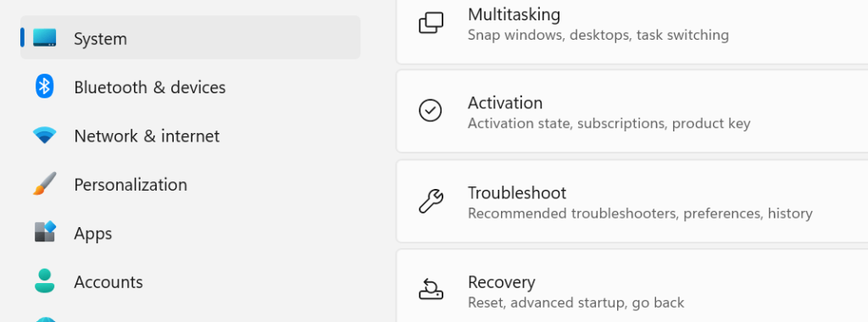The image size is (868, 322).
Task: Click the Bluetooth icon in sidebar
Action: point(44,86)
